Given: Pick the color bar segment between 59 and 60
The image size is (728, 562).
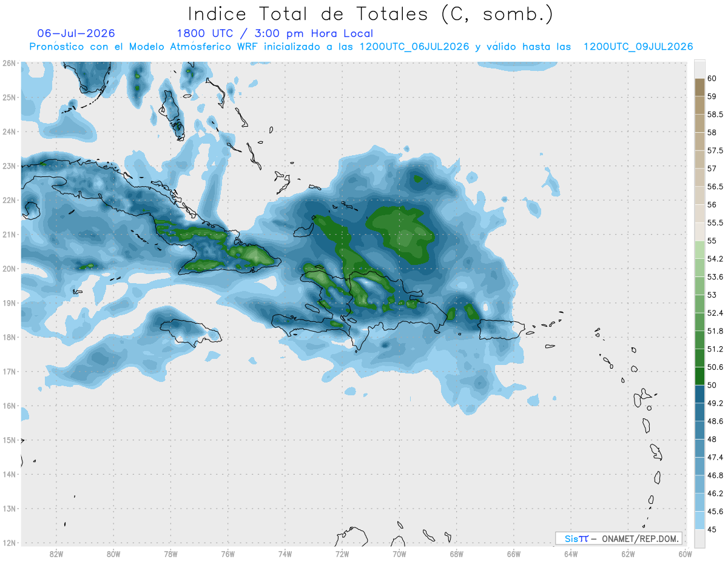Looking at the screenshot, I should point(699,87).
